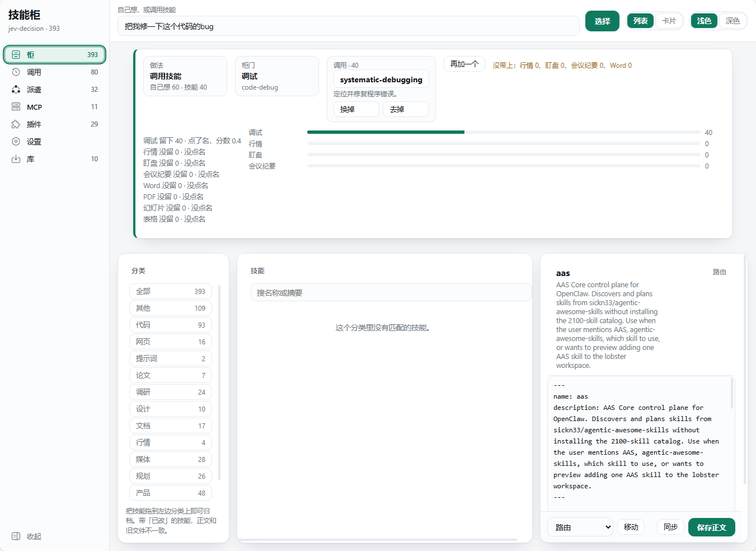Click the 保存正文 button
756x551 pixels.
click(712, 527)
